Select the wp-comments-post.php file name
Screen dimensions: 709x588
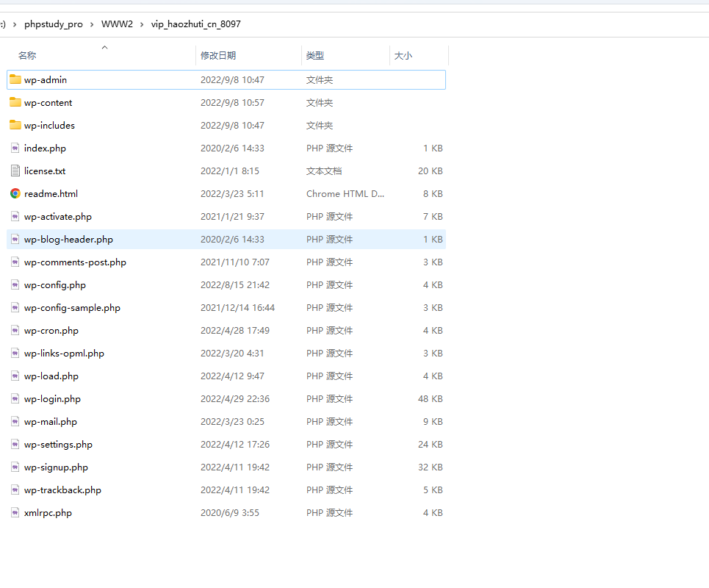click(x=75, y=262)
